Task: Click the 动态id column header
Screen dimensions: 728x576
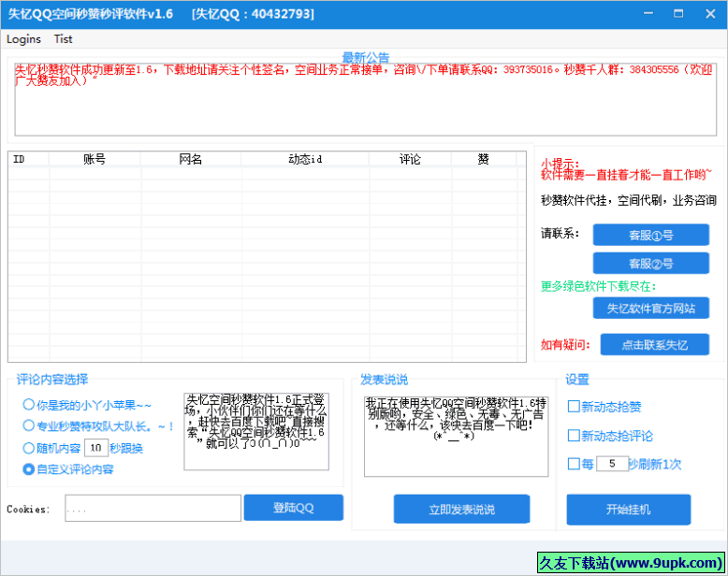Action: tap(305, 159)
